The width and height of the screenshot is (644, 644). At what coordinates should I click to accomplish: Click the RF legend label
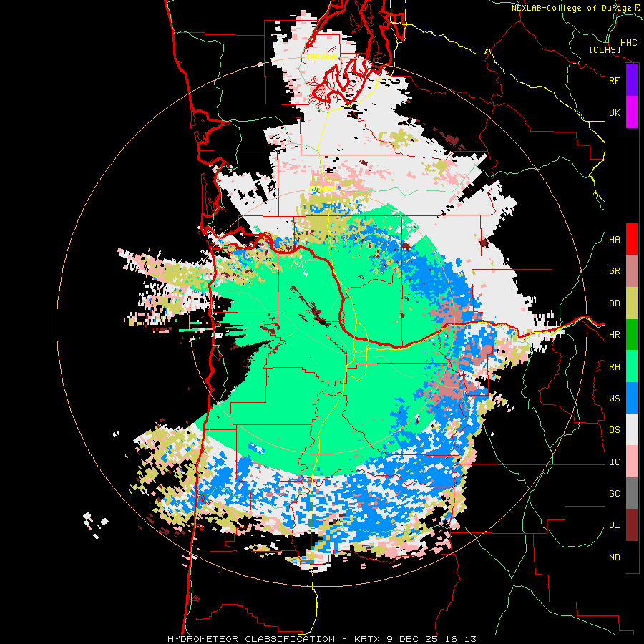coord(614,80)
